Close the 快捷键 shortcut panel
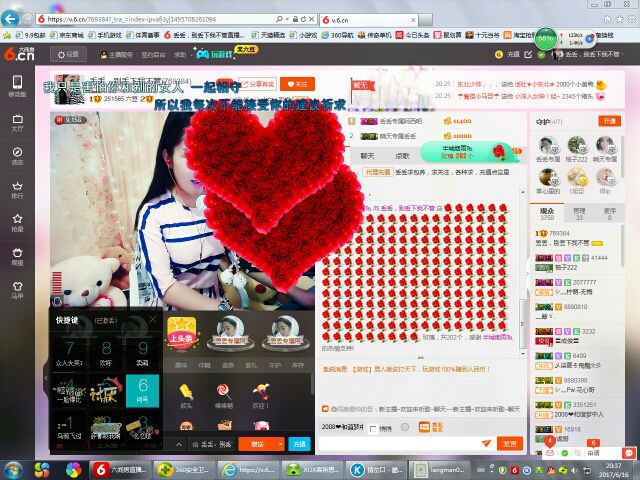The height and width of the screenshot is (480, 640). pos(153,319)
